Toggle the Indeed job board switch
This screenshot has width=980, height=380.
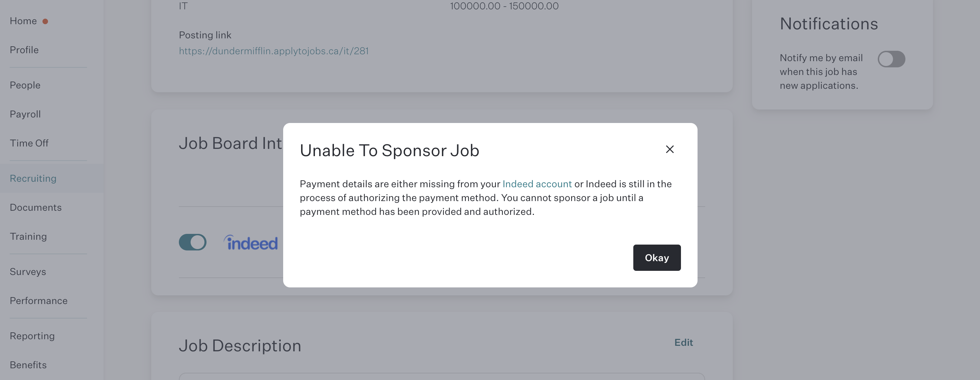[192, 242]
